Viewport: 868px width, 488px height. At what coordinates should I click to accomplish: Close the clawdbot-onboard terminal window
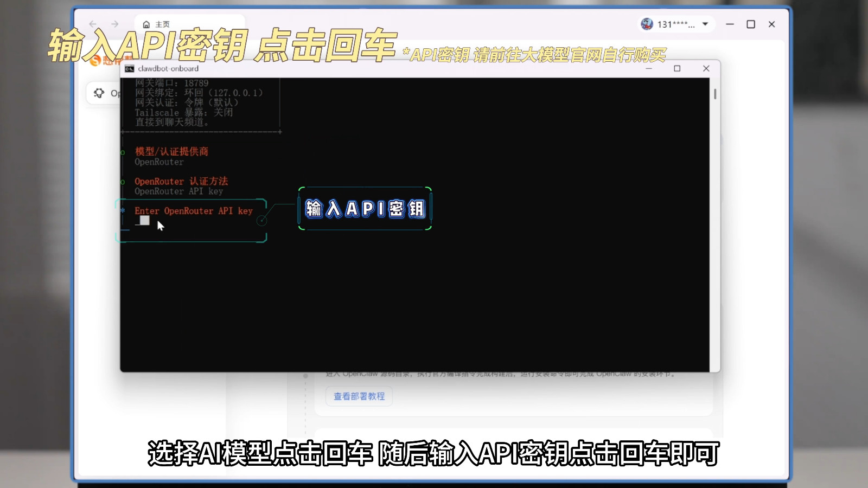(x=706, y=68)
